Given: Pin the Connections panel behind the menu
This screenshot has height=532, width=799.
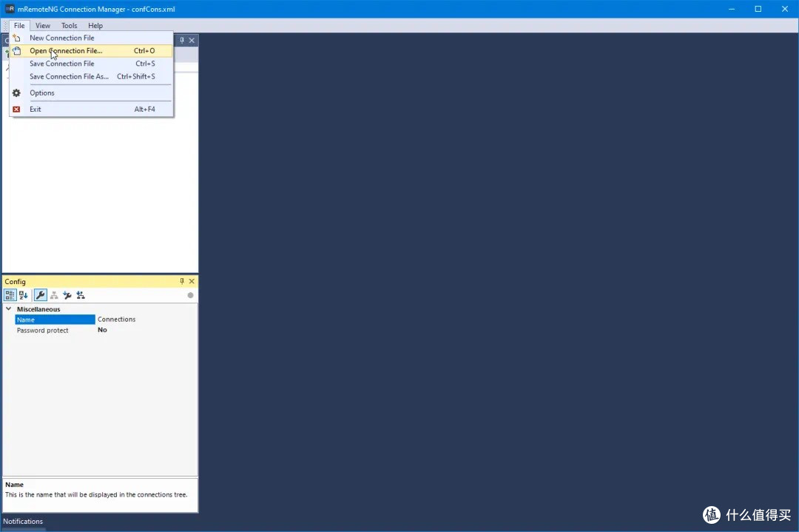Looking at the screenshot, I should (182, 40).
